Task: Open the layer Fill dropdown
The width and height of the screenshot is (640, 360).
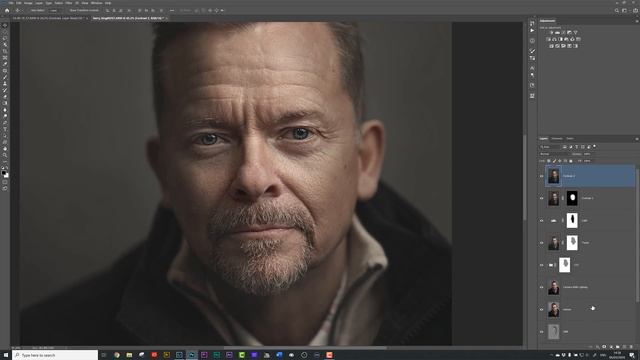Action: [x=588, y=161]
